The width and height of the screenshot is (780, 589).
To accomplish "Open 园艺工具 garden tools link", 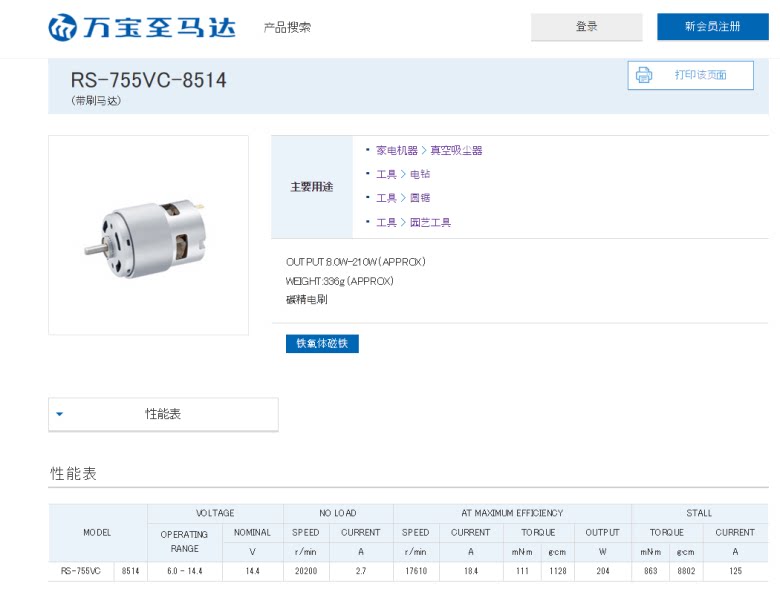I will (x=430, y=222).
